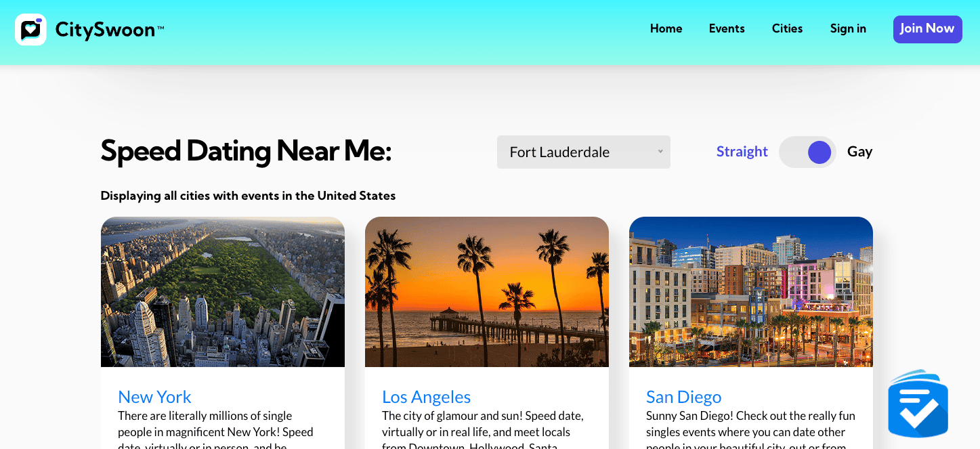This screenshot has width=980, height=449.
Task: Click the small arrow in the city selector
Action: pos(660,152)
